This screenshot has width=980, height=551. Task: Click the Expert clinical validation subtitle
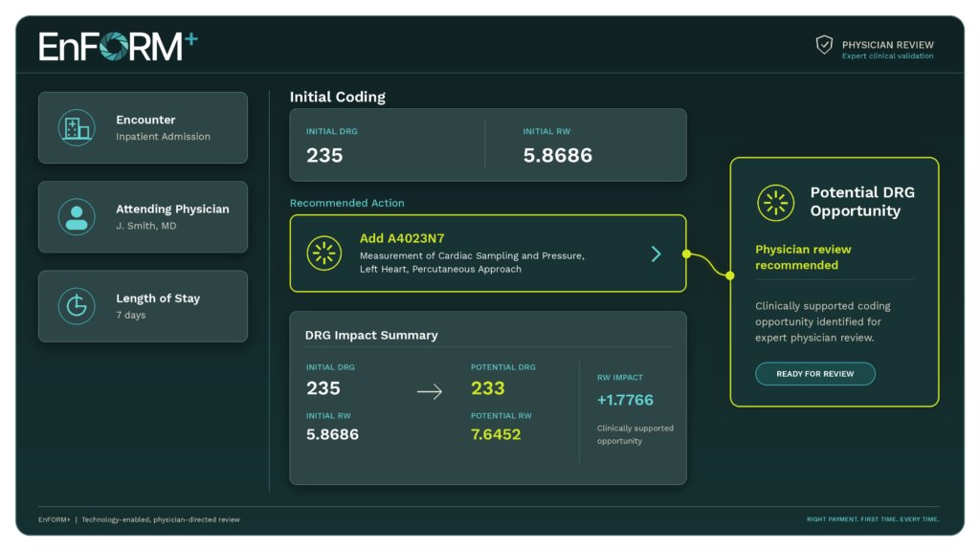coord(887,56)
